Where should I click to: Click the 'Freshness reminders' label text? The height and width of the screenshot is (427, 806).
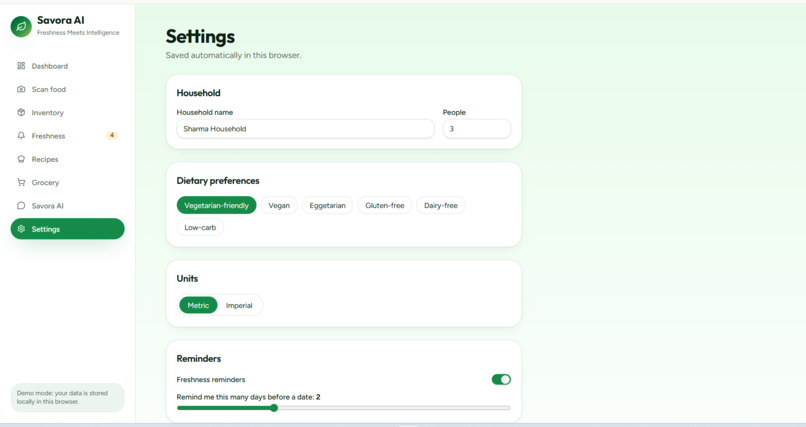(211, 379)
